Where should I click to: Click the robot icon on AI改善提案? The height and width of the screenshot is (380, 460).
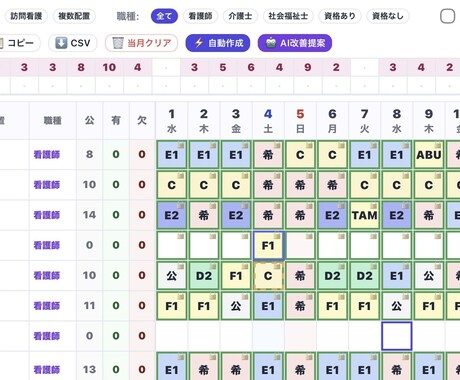pos(271,43)
